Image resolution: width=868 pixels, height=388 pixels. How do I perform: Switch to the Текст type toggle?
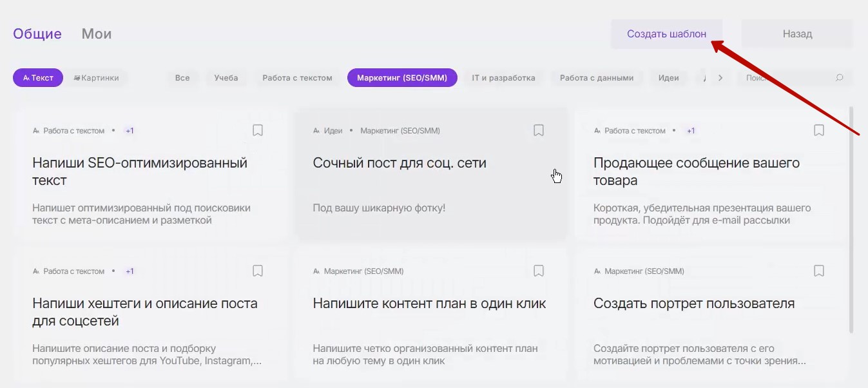tap(38, 78)
